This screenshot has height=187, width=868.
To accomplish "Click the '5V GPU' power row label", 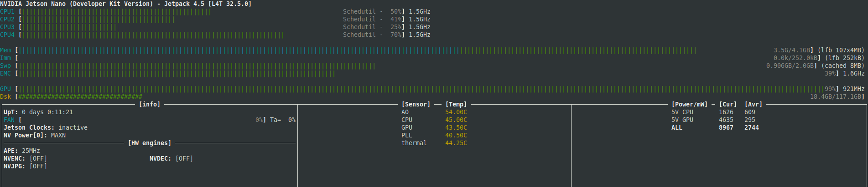I will [682, 120].
